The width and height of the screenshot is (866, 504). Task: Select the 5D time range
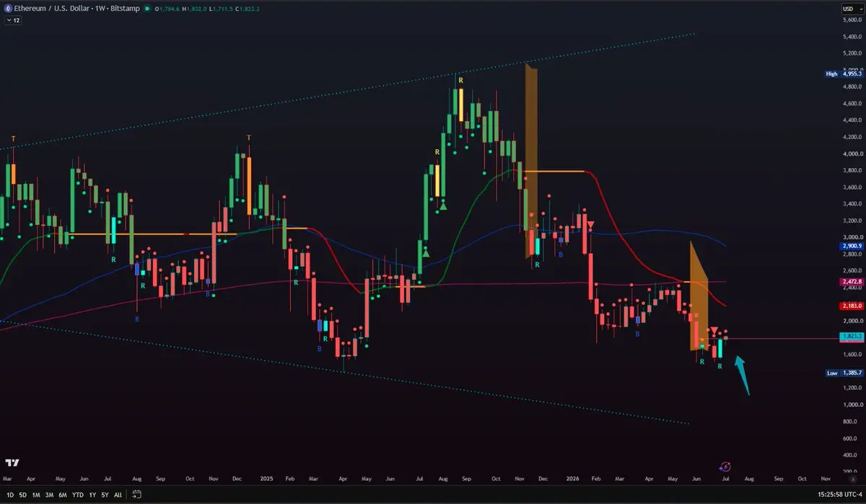click(x=22, y=495)
